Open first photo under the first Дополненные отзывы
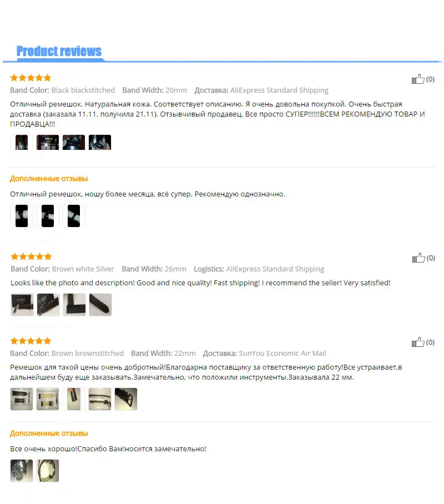Viewport: 444px width, 504px height. click(22, 216)
